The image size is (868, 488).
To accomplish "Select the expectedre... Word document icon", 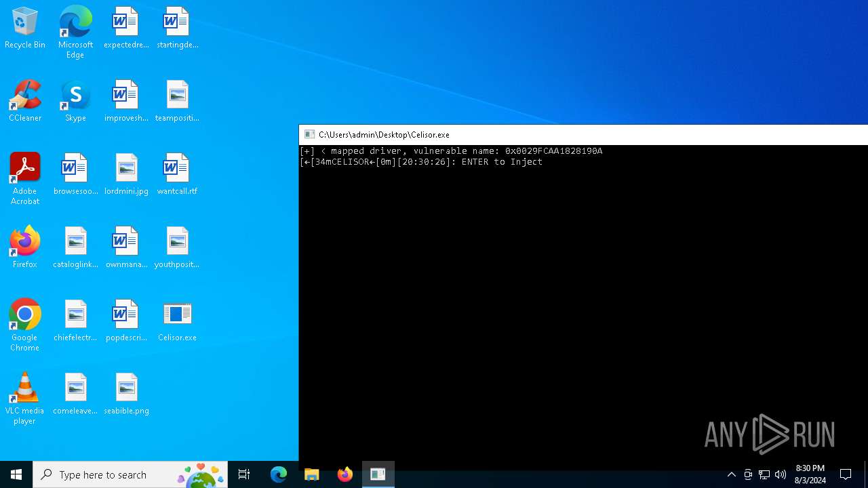I will tap(126, 28).
